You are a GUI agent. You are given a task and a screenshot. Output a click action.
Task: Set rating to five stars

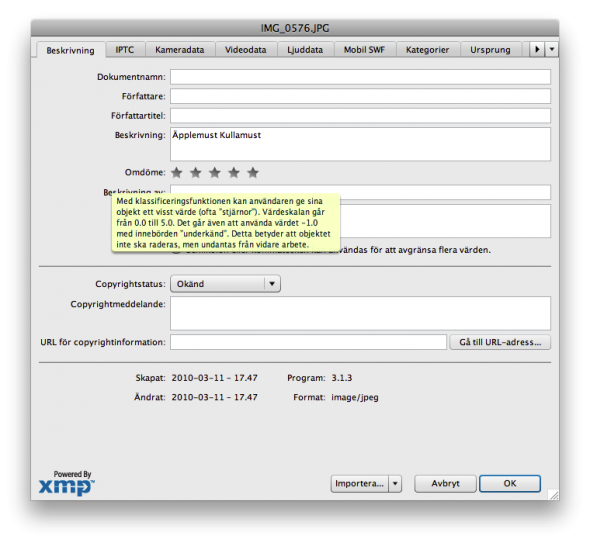pyautogui.click(x=253, y=173)
